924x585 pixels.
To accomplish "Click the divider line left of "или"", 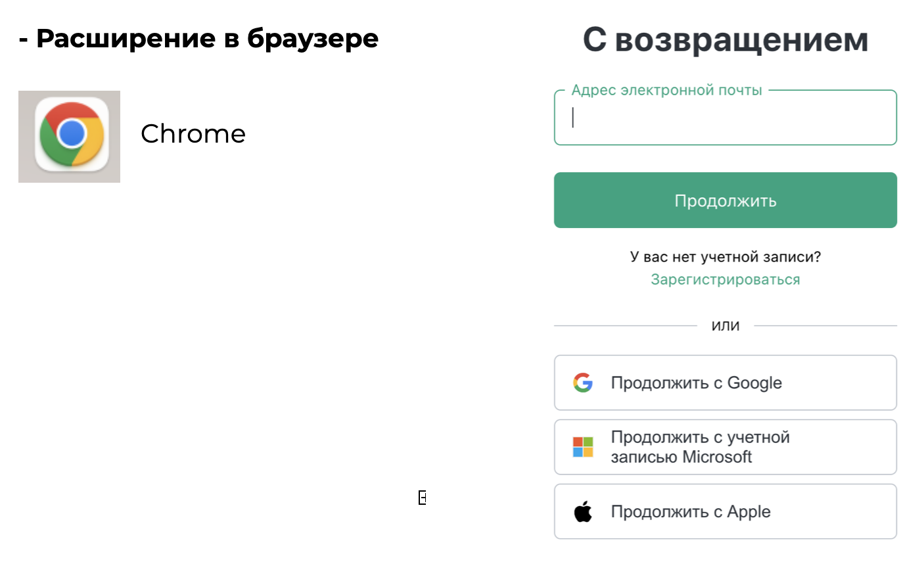I will click(x=624, y=325).
